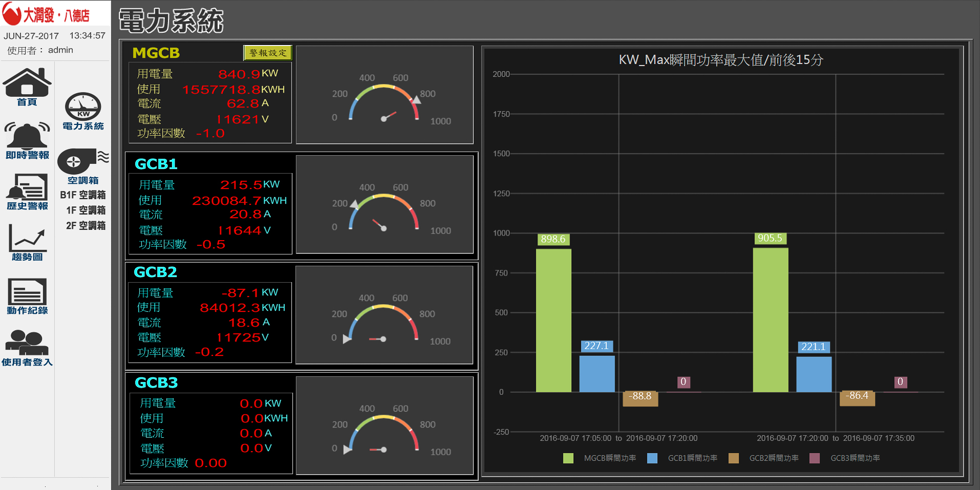Click the GCB2 panel title

[x=155, y=272]
